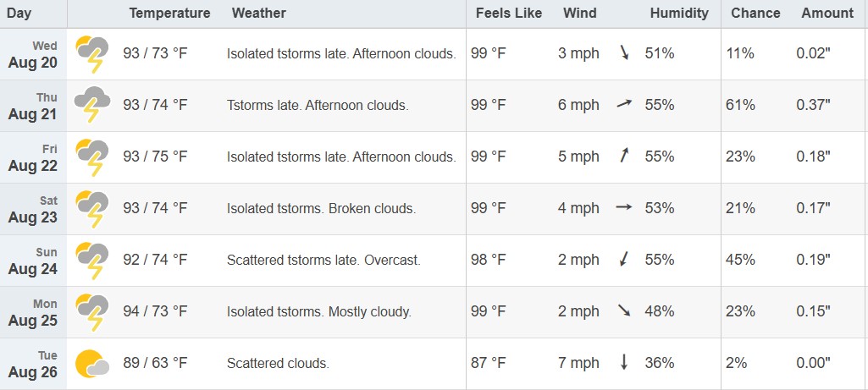Click the Temperature column header
The width and height of the screenshot is (868, 390).
(169, 13)
